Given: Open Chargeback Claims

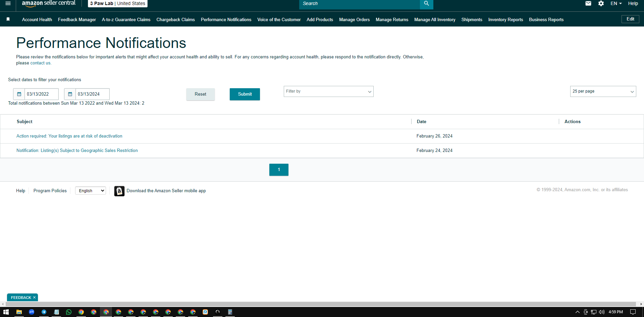Looking at the screenshot, I should coord(175,20).
